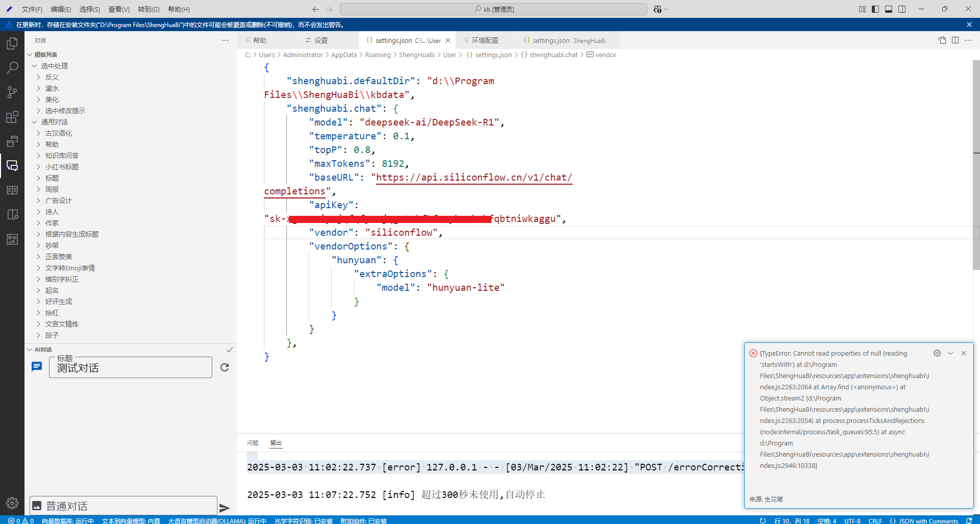Toggle the secondary sidebar layout button
The image size is (980, 524).
pyautogui.click(x=902, y=9)
